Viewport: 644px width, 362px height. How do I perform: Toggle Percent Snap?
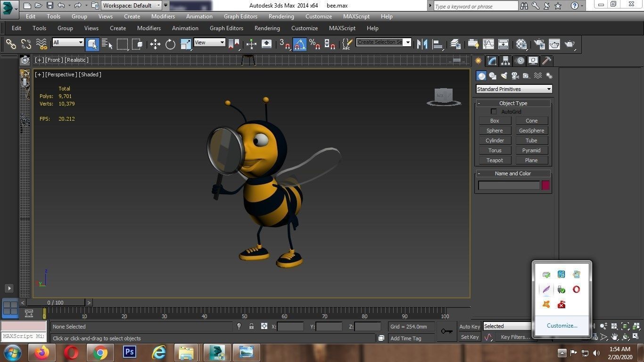coord(314,44)
